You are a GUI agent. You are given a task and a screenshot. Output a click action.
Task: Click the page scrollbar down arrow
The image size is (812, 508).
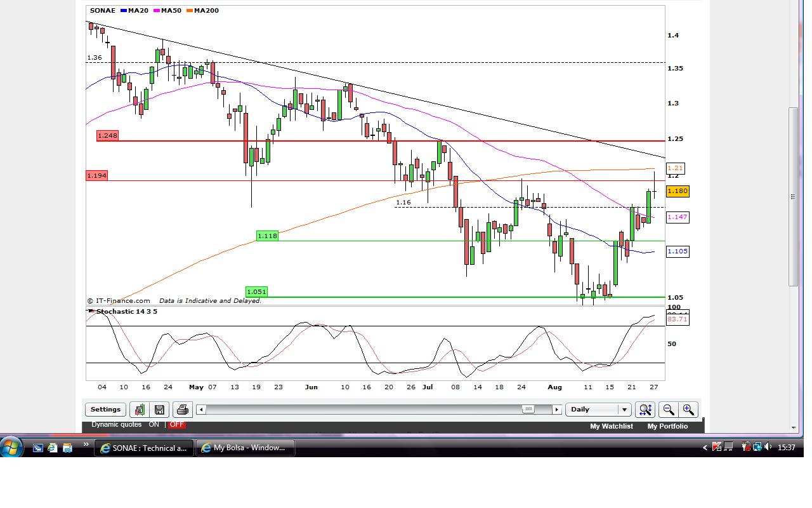[793, 428]
